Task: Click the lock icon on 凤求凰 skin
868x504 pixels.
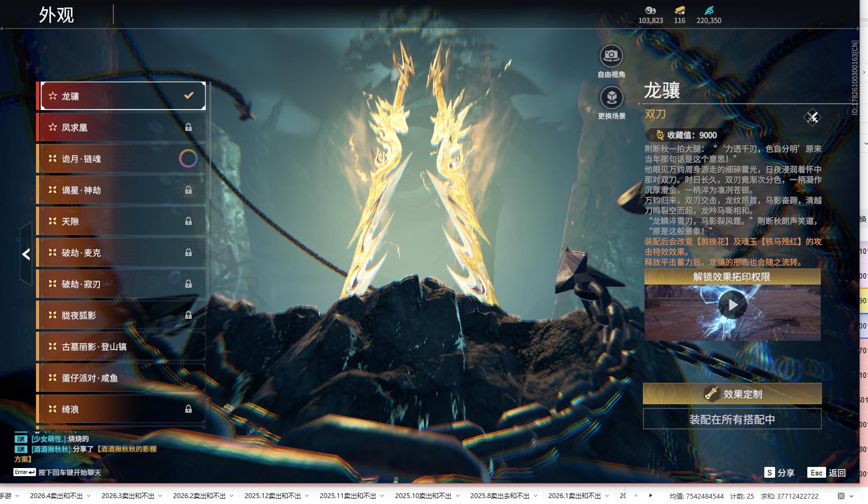Action: pyautogui.click(x=189, y=127)
